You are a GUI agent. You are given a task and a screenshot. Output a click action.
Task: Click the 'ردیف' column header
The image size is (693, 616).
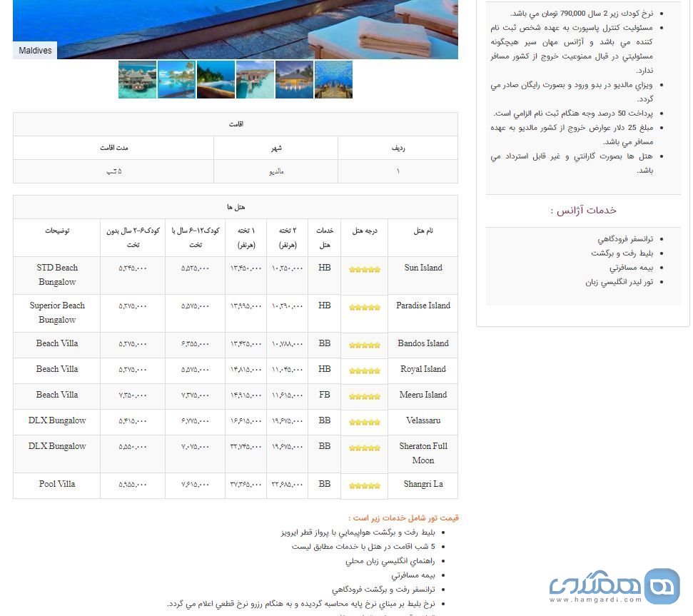click(x=398, y=148)
